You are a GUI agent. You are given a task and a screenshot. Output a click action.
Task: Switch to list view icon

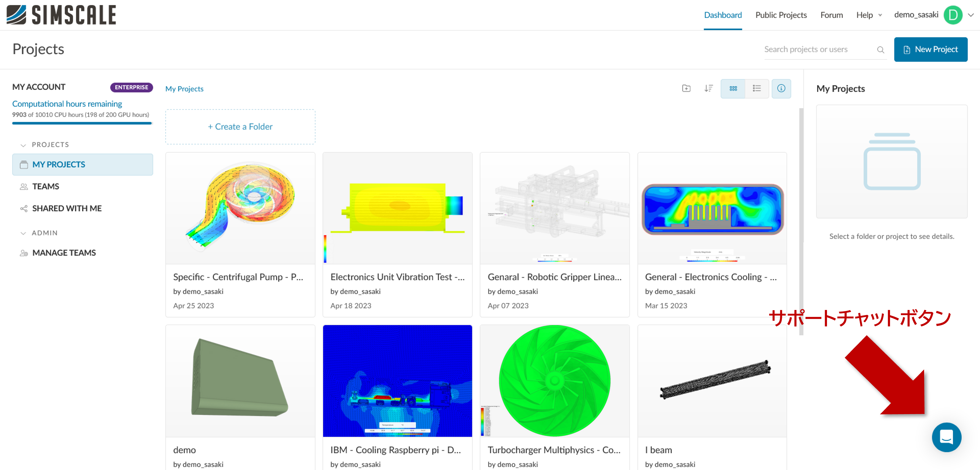pos(757,88)
